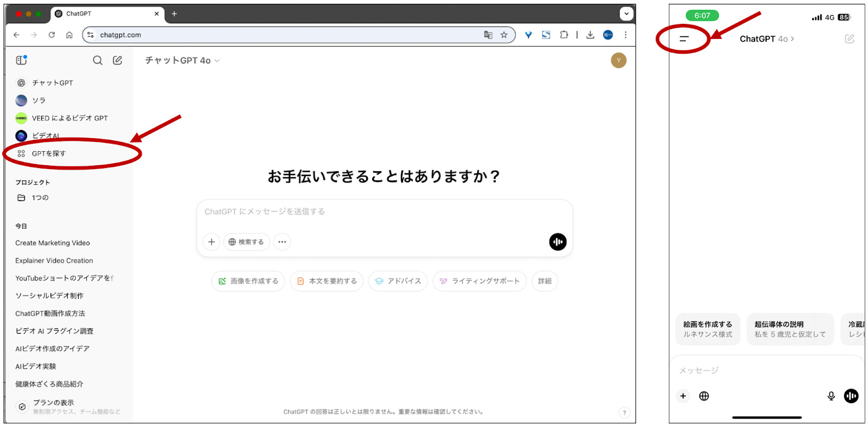Open chat search magnifier in sidebar
Viewport: 868px width, 427px height.
[x=98, y=60]
